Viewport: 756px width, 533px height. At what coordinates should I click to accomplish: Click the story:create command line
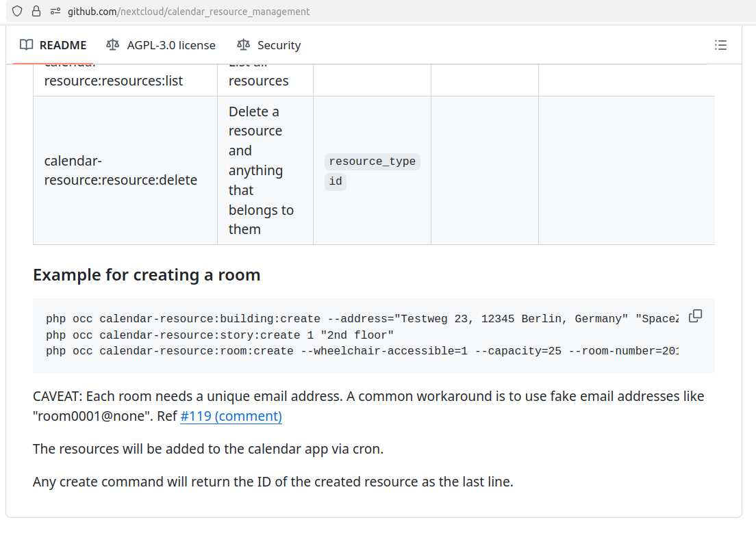coord(220,335)
